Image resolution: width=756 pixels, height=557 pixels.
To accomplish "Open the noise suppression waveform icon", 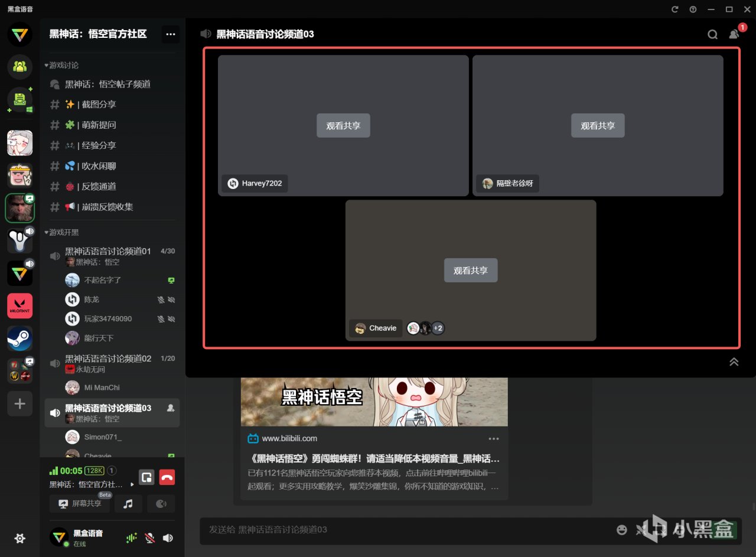I will point(131,538).
